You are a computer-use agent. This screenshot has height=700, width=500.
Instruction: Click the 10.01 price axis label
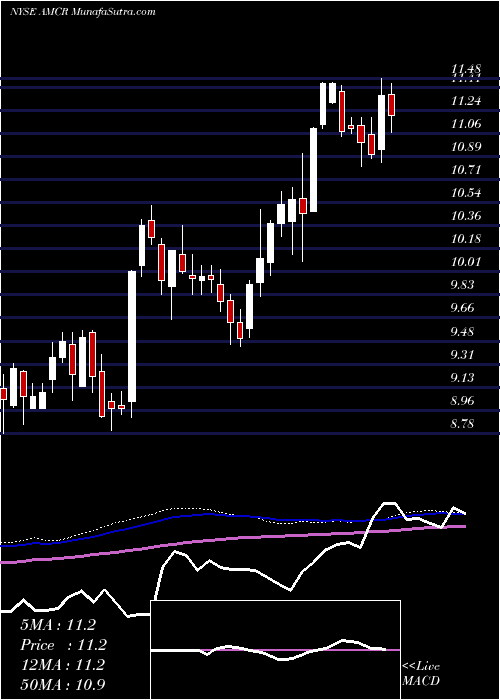pyautogui.click(x=466, y=262)
